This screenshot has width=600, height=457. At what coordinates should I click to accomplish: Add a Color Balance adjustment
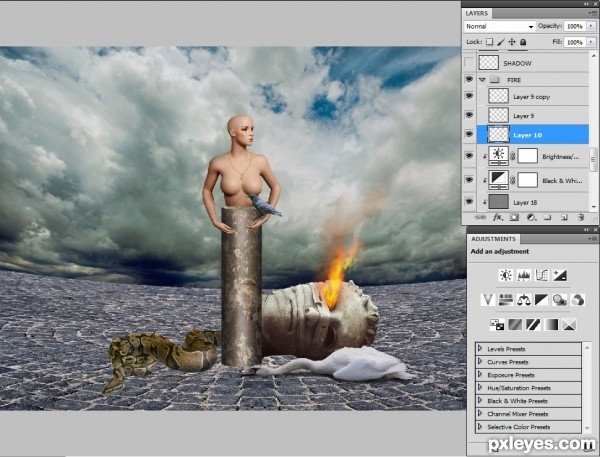pyautogui.click(x=523, y=300)
